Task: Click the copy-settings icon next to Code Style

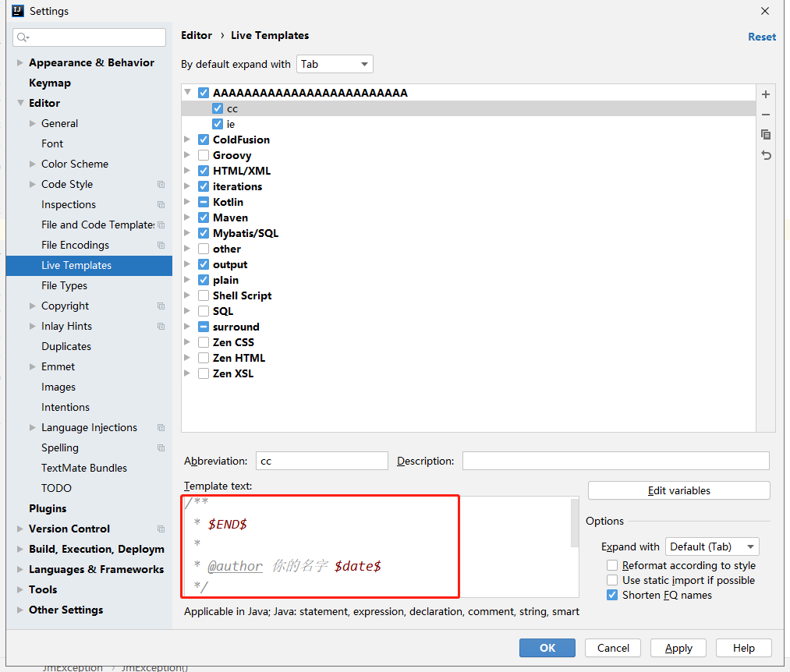Action: (160, 184)
